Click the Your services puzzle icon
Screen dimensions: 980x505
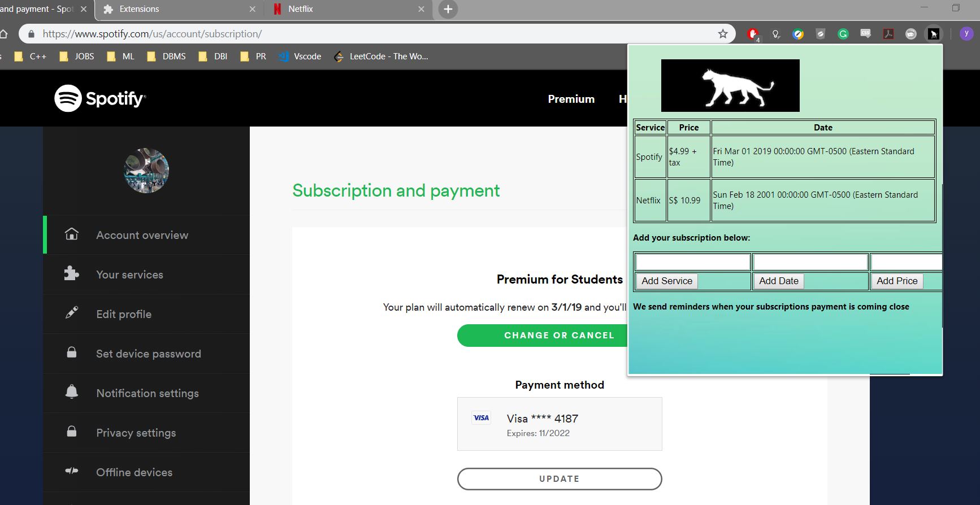click(x=72, y=273)
